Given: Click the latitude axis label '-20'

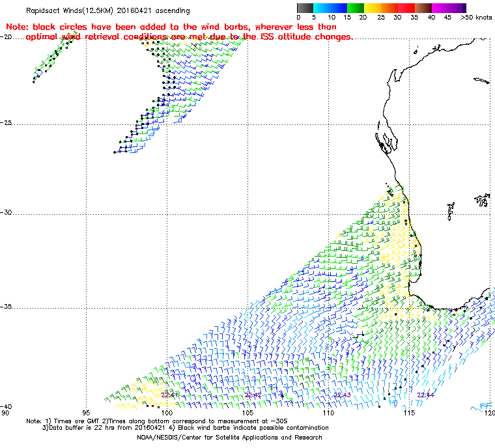Looking at the screenshot, I should tap(7, 37).
